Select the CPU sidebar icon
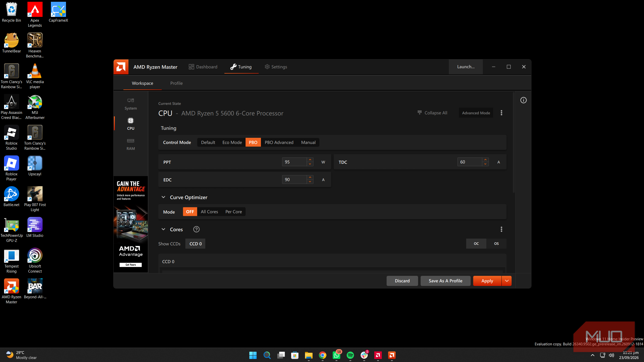Viewport: 644px width, 362px height. (x=130, y=123)
